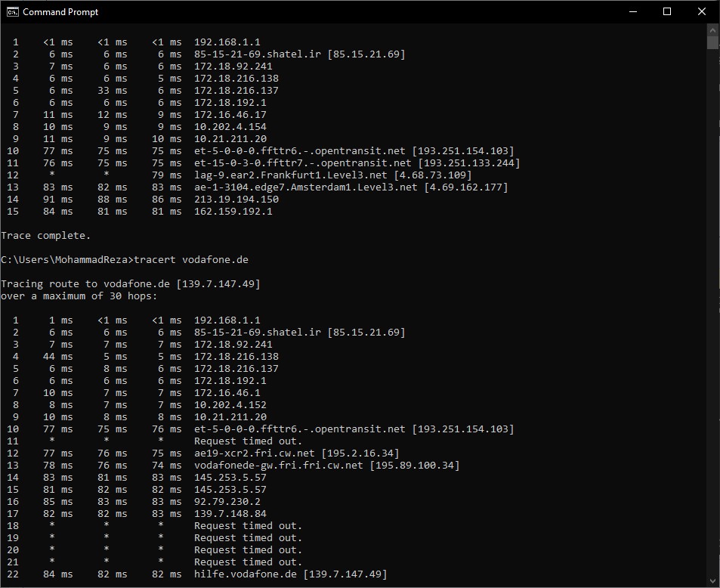Click the scrollbar down arrow

712,581
